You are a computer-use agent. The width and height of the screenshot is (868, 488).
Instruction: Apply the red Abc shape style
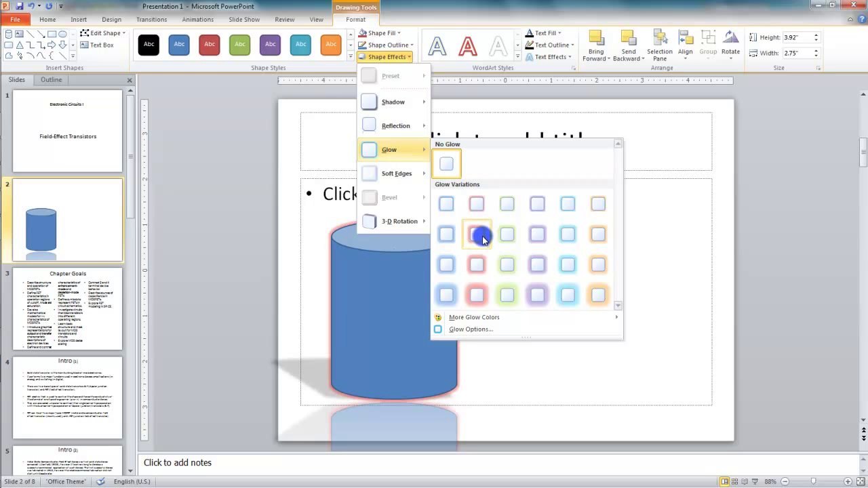[x=210, y=45]
